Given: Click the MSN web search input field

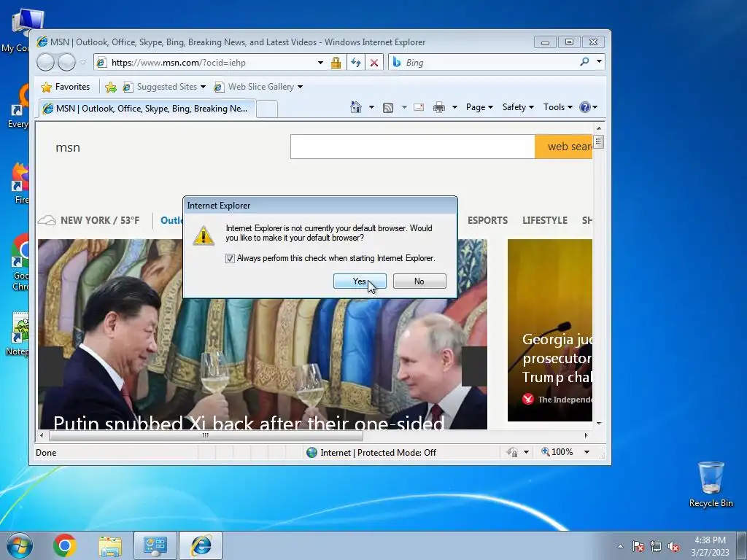Looking at the screenshot, I should [x=413, y=147].
